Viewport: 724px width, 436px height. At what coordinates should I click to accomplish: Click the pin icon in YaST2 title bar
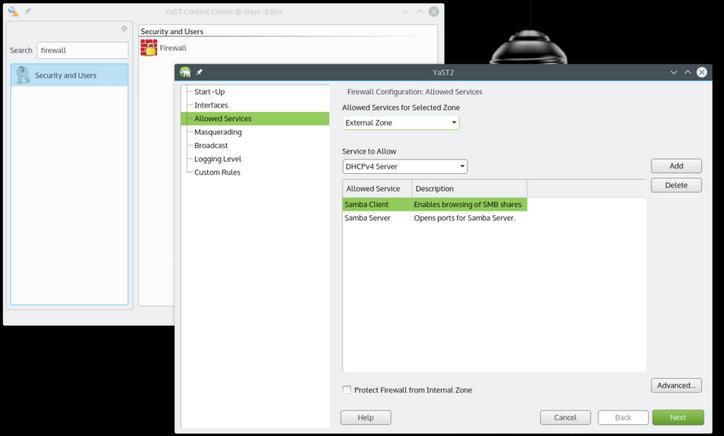pos(199,72)
